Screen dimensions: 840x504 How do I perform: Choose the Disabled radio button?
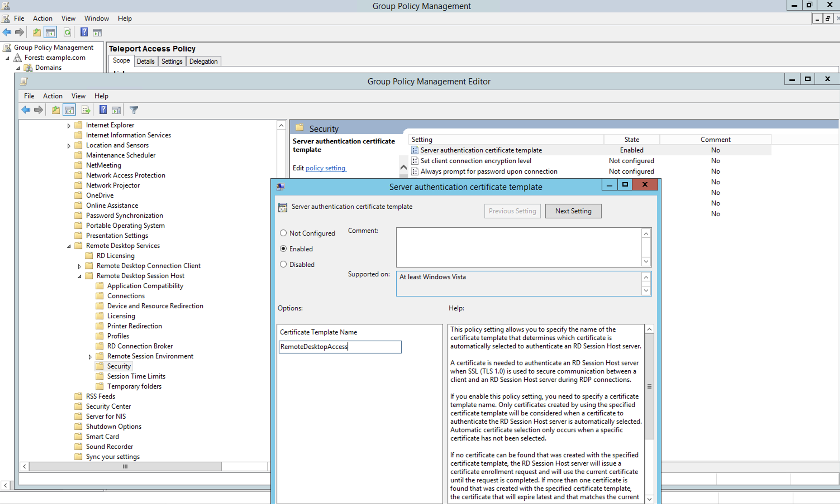click(x=283, y=264)
